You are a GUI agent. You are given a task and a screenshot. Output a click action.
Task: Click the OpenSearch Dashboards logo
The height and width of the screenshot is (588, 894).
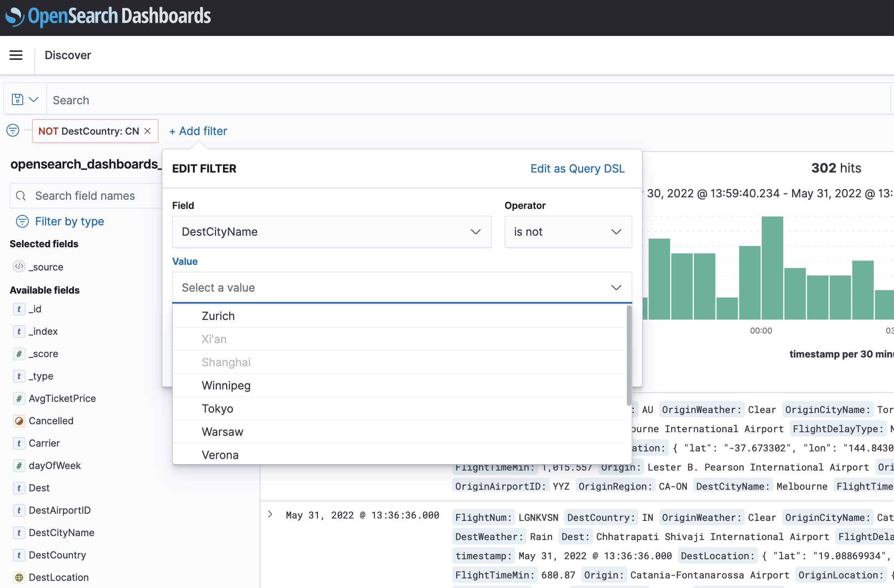[x=108, y=16]
